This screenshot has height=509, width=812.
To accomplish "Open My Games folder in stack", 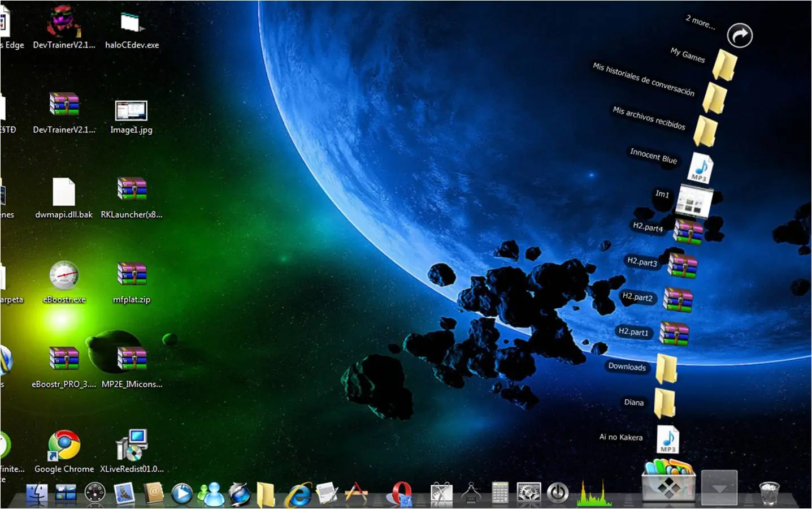I will click(x=724, y=64).
